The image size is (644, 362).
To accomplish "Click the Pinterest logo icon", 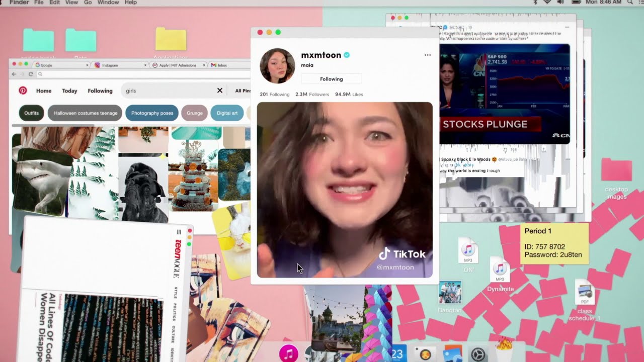I will click(23, 90).
